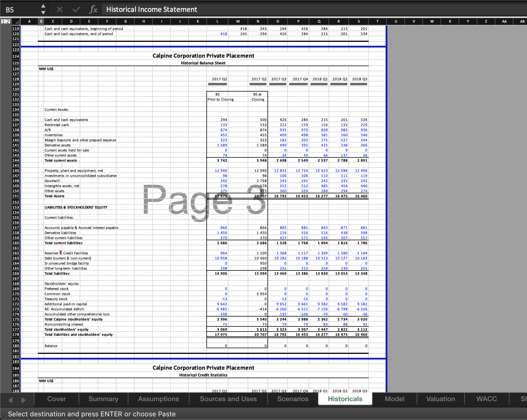This screenshot has width=527, height=420.
Task: Cancel the formula bar entry with the X
Action: 59,10
